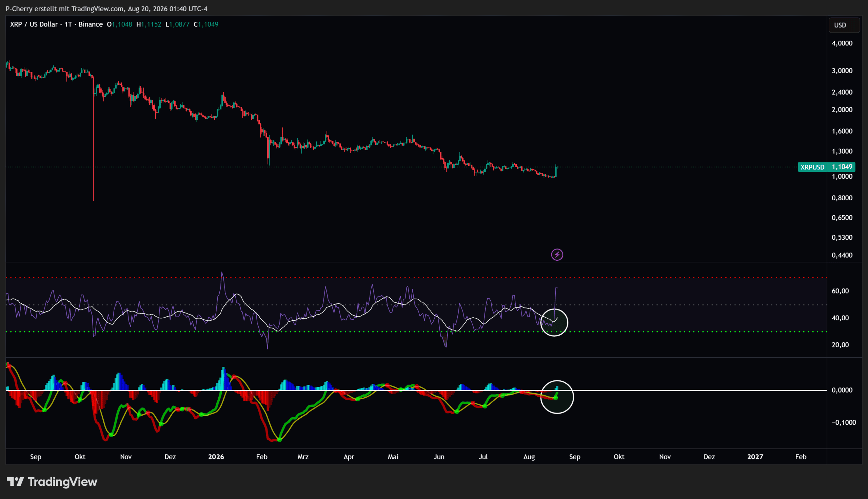Click the XRP / US Dollar symbol title
The width and height of the screenshot is (868, 499).
[34, 24]
